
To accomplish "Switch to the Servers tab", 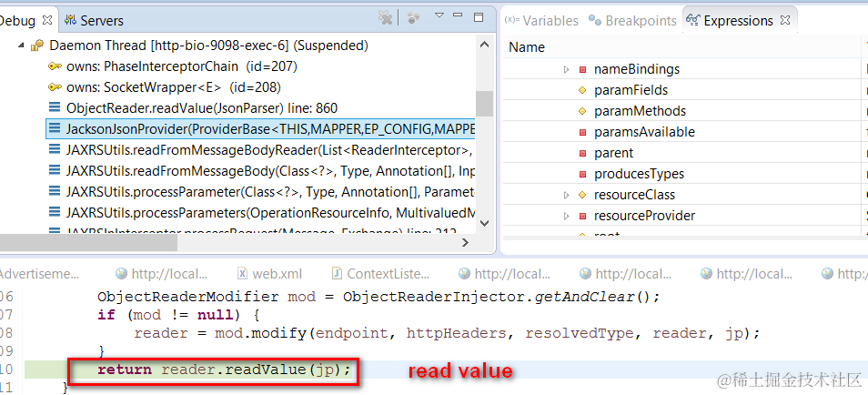I will click(x=94, y=21).
